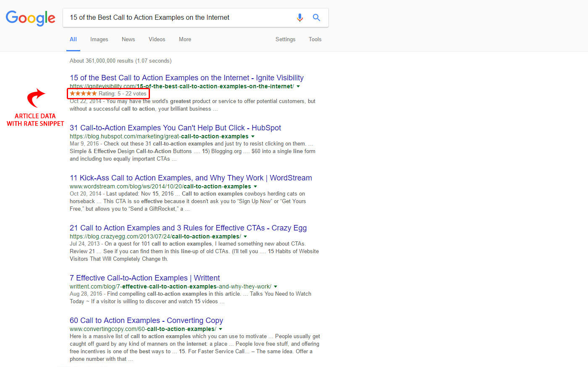Viewport: 588px width, 368px height.
Task: Switch to the Videos tab
Action: click(x=157, y=40)
